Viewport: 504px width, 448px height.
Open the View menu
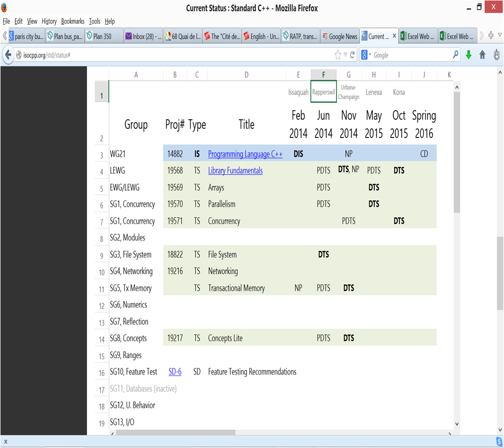[x=32, y=21]
